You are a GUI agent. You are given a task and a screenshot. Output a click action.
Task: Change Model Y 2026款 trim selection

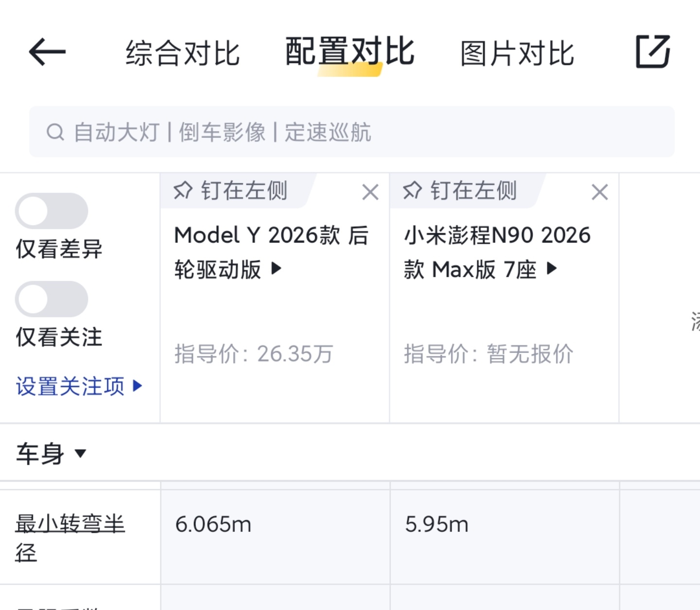coord(271,252)
